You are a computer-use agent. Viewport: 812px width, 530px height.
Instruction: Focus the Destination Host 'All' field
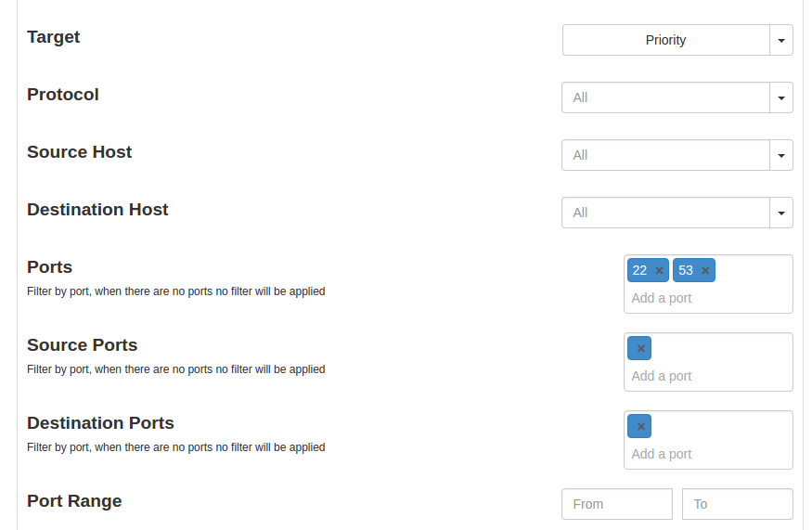(x=665, y=213)
